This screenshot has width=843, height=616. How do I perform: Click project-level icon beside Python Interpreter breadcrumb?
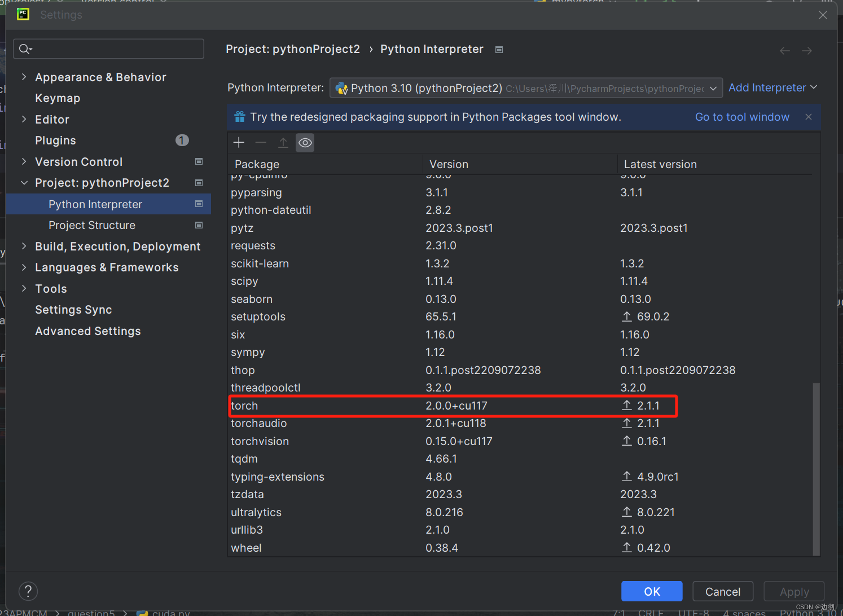click(x=499, y=50)
